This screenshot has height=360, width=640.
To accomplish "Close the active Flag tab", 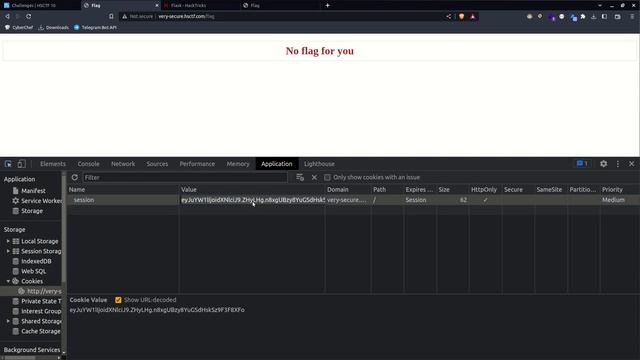I will tap(157, 5).
